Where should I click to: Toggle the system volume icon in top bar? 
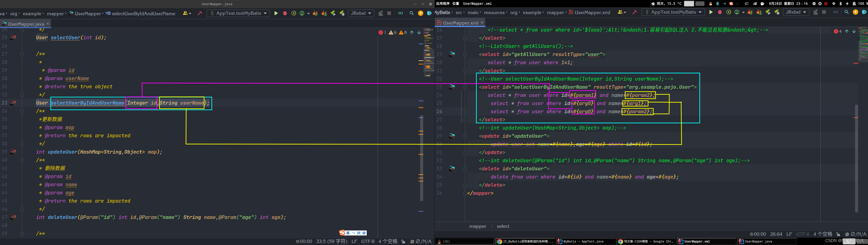click(x=847, y=4)
